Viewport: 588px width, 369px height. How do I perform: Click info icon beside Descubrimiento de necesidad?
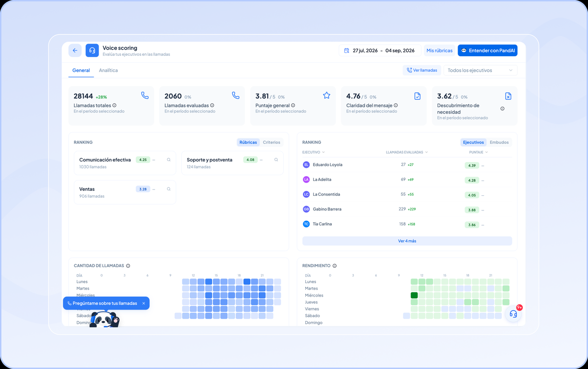coord(502,109)
